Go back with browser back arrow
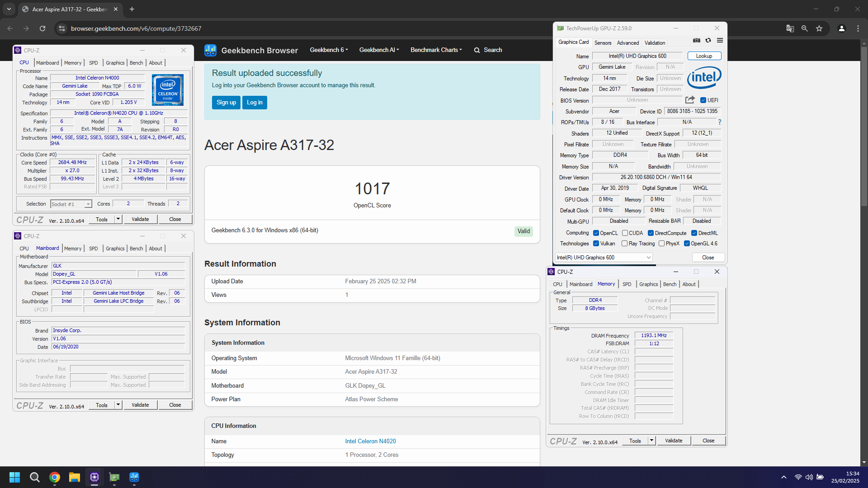 [10, 28]
